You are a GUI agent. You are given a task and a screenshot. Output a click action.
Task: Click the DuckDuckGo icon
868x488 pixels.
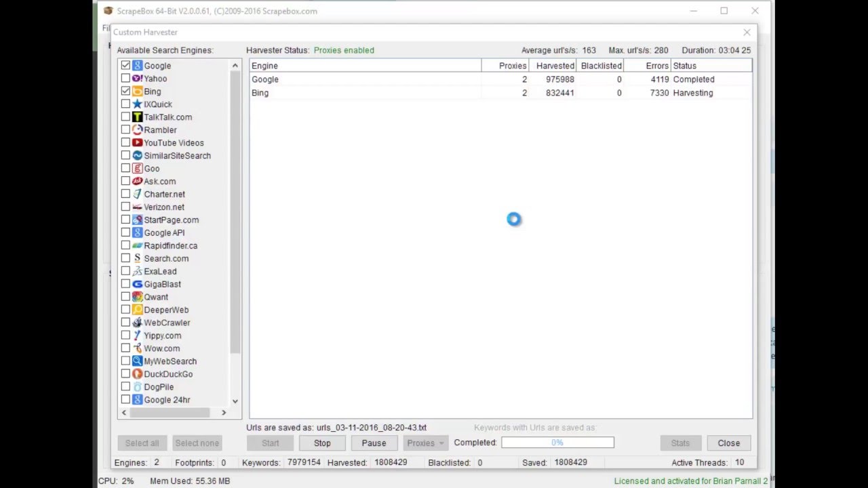click(x=137, y=374)
